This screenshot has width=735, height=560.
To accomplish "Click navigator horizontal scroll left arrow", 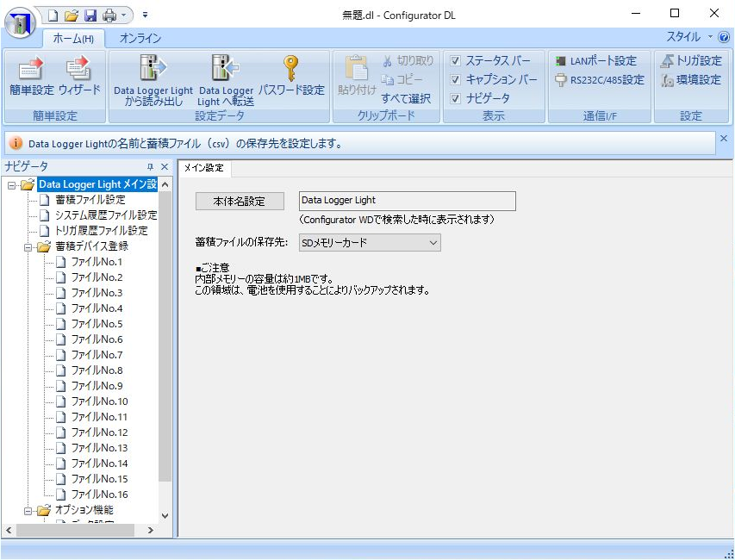I will 9,531.
